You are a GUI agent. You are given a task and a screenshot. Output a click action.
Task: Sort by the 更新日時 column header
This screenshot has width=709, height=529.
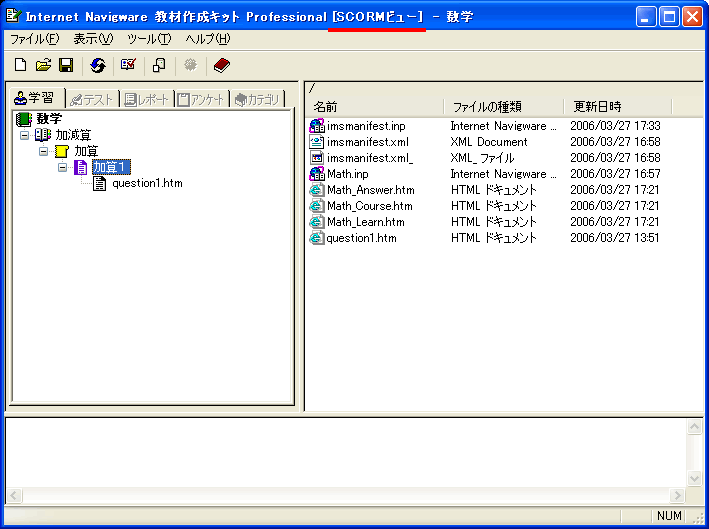click(x=618, y=107)
